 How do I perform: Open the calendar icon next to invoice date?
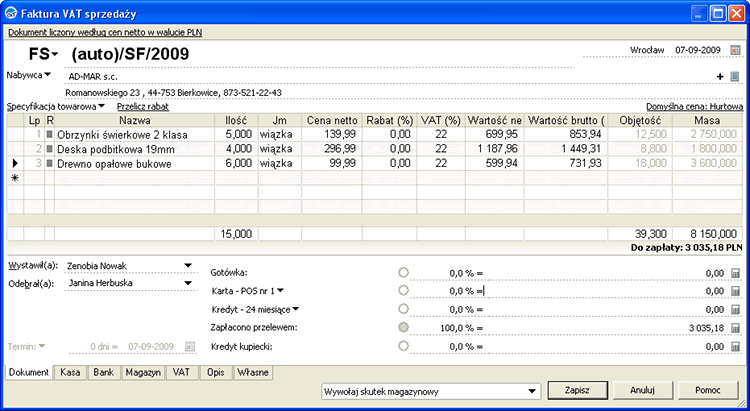pyautogui.click(x=735, y=49)
